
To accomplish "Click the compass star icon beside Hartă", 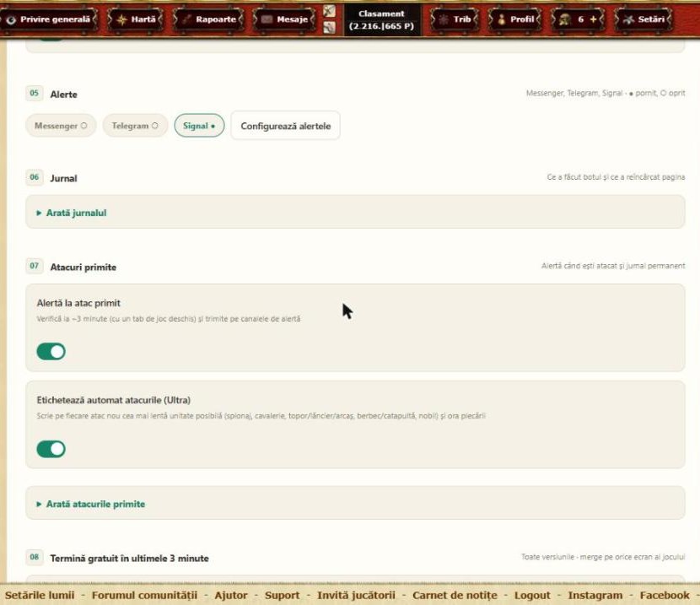I will pos(121,19).
